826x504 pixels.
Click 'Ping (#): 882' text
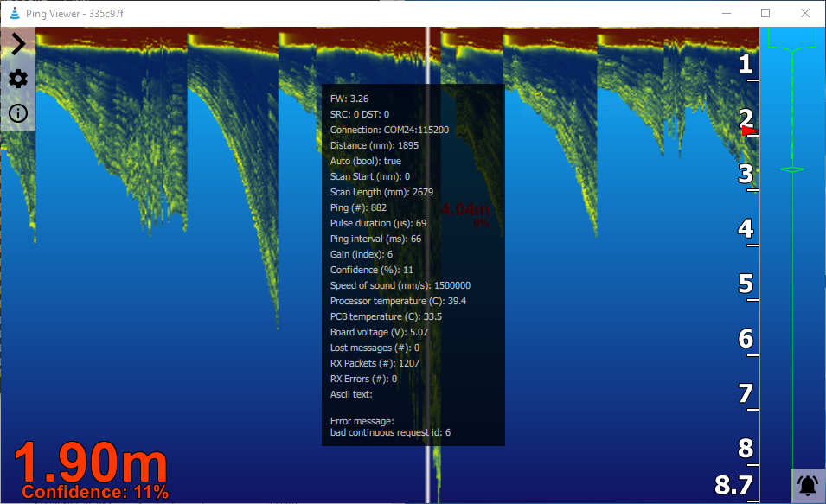point(358,207)
